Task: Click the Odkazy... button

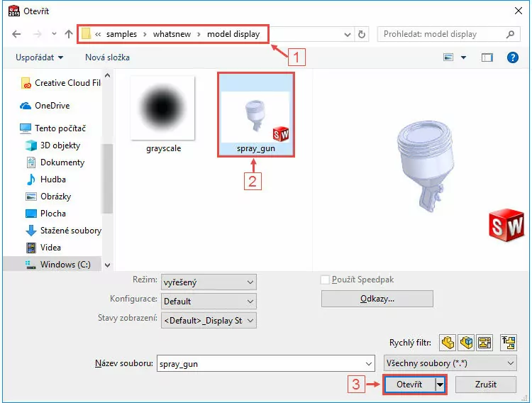Action: [377, 299]
